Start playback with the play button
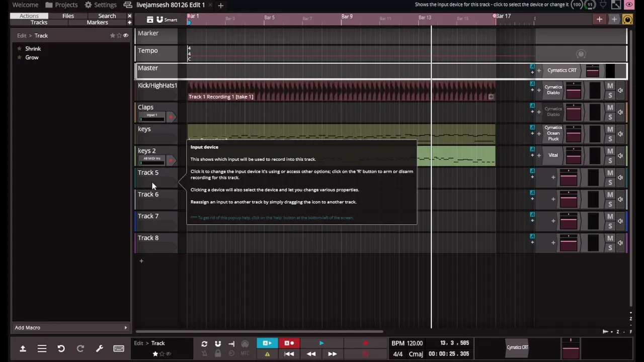The width and height of the screenshot is (644, 362). click(x=321, y=343)
